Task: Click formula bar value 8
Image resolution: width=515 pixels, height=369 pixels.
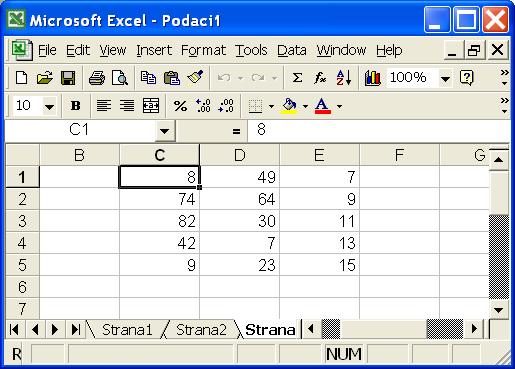Action: coord(261,129)
